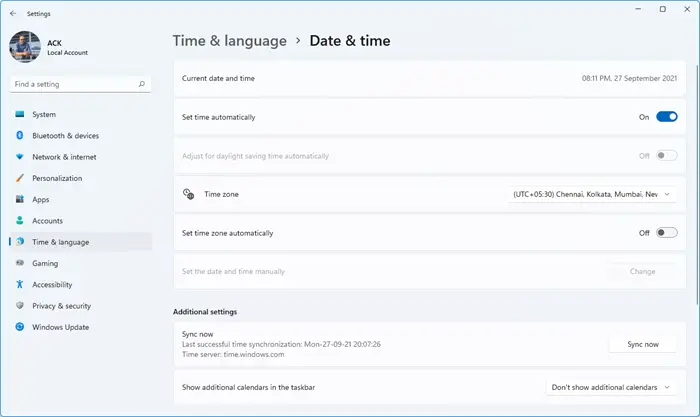This screenshot has width=700, height=417.
Task: Open Bluetooth & devices label
Action: pyautogui.click(x=66, y=136)
